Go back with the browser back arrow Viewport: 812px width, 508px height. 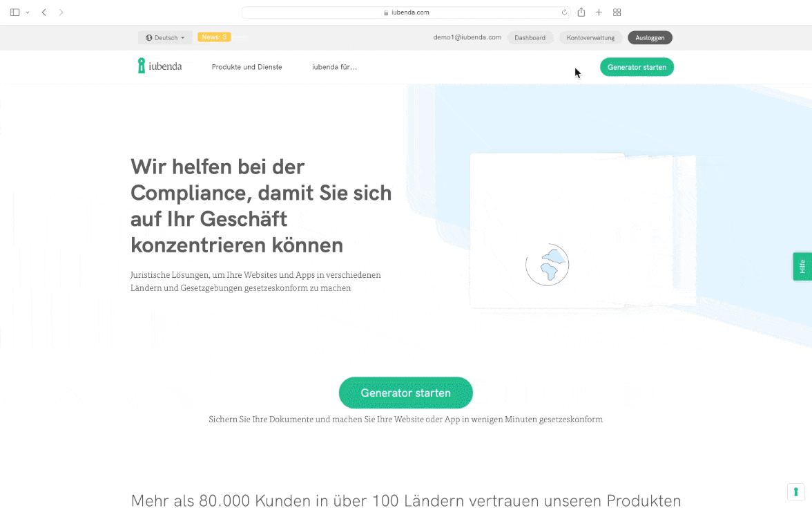click(44, 12)
